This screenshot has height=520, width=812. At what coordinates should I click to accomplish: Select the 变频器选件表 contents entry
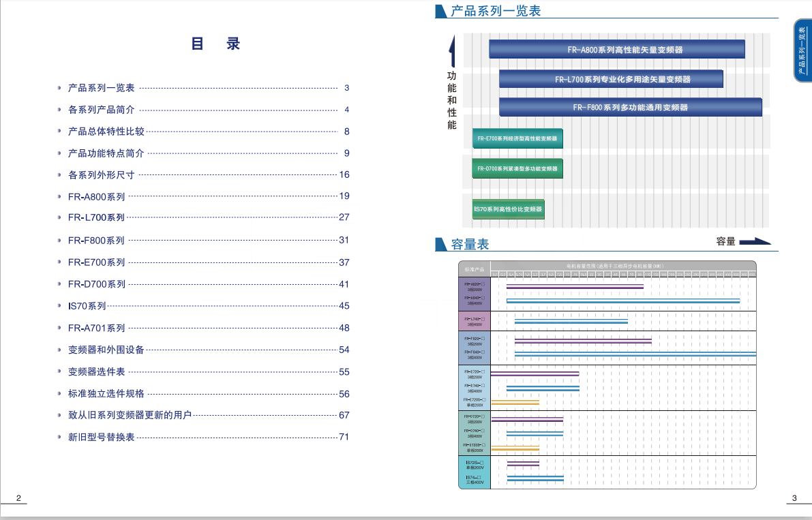204,372
